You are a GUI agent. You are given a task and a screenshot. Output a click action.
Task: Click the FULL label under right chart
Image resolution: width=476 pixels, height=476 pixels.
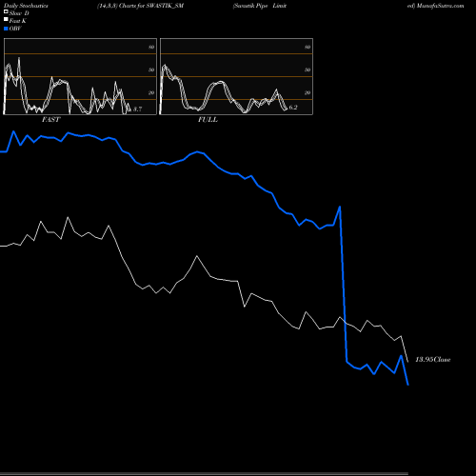tap(208, 120)
